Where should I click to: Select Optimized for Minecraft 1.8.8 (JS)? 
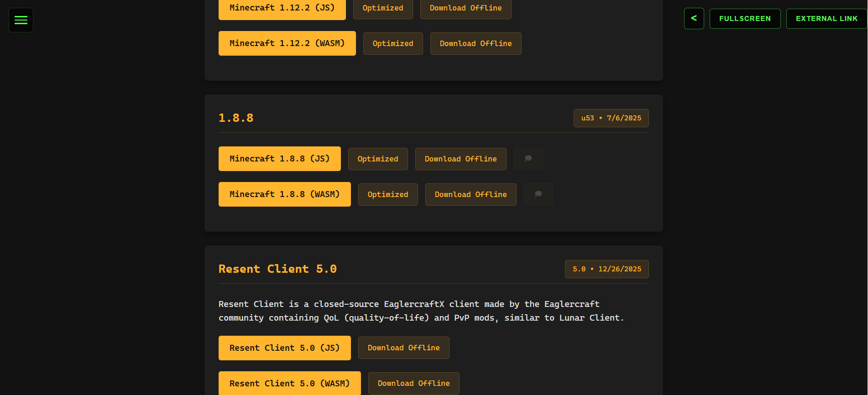(378, 159)
